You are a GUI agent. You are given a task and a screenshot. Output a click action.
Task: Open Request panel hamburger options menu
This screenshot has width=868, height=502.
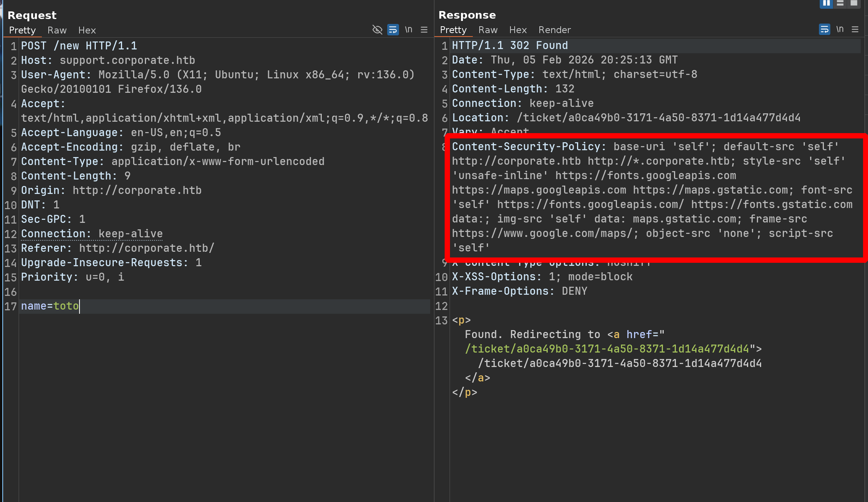(424, 30)
